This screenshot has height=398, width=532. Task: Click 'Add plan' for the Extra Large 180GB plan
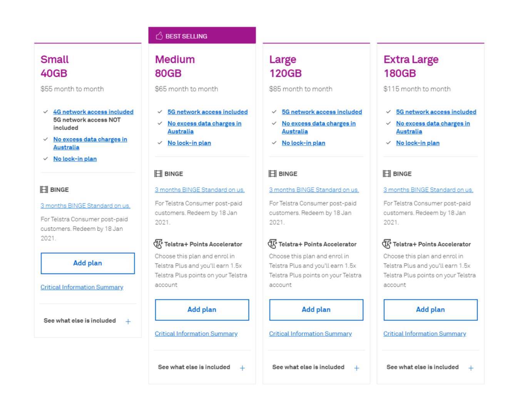[430, 309]
